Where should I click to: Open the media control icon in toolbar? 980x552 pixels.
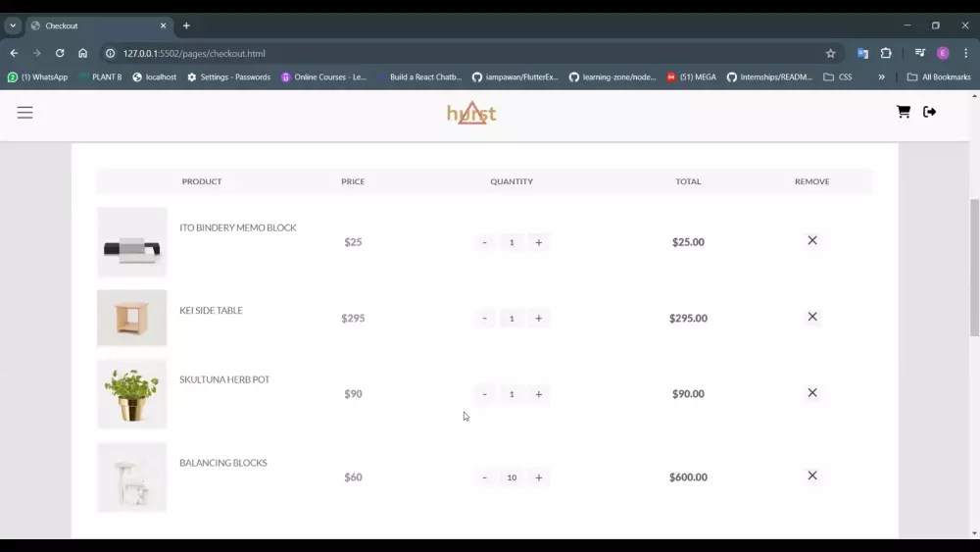click(x=919, y=53)
